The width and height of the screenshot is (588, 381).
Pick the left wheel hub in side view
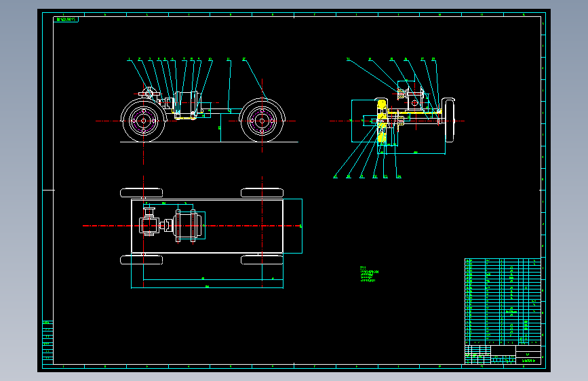point(143,121)
